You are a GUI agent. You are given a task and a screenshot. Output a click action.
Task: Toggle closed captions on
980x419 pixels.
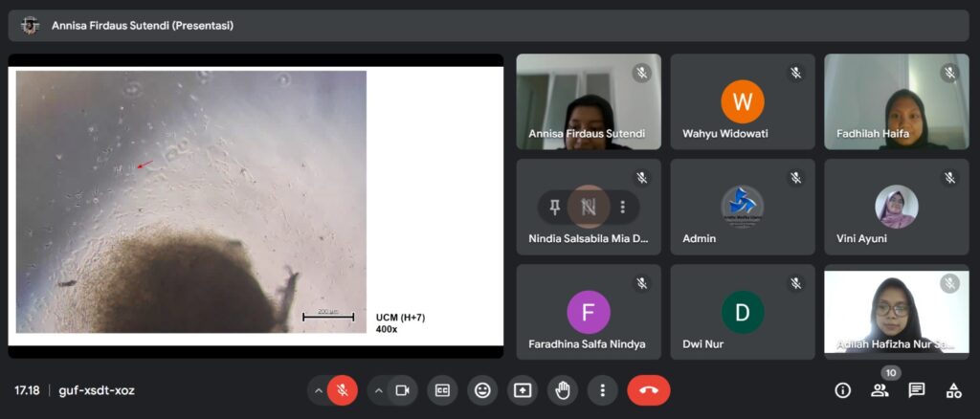(442, 390)
